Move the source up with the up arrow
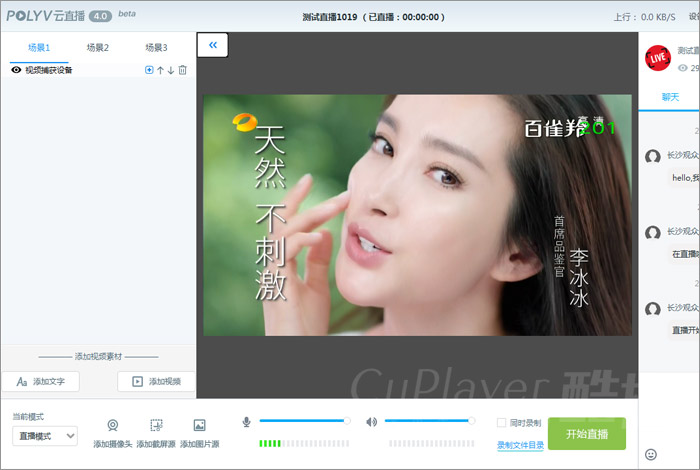This screenshot has height=470, width=700. point(160,70)
